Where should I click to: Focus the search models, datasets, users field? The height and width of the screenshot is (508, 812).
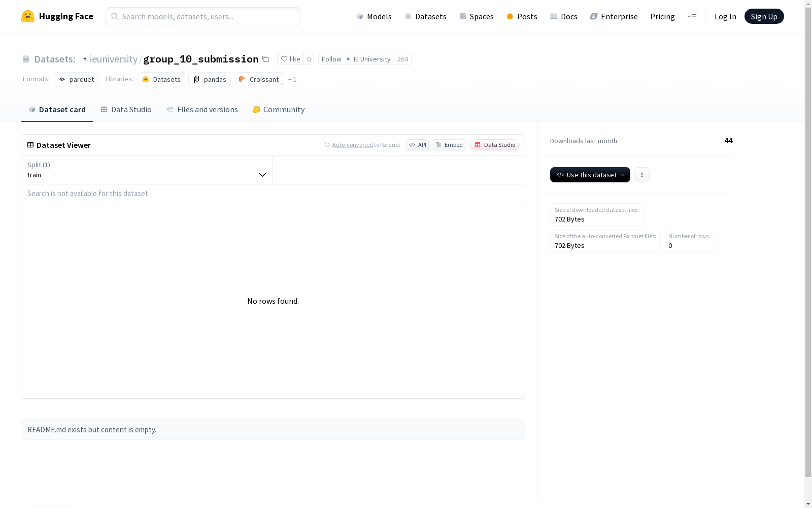tap(203, 16)
